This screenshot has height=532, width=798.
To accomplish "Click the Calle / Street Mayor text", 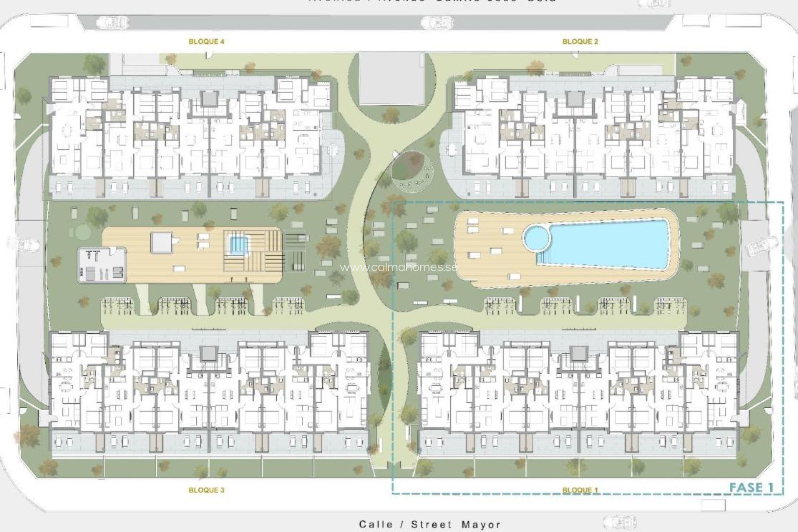I will [x=429, y=525].
